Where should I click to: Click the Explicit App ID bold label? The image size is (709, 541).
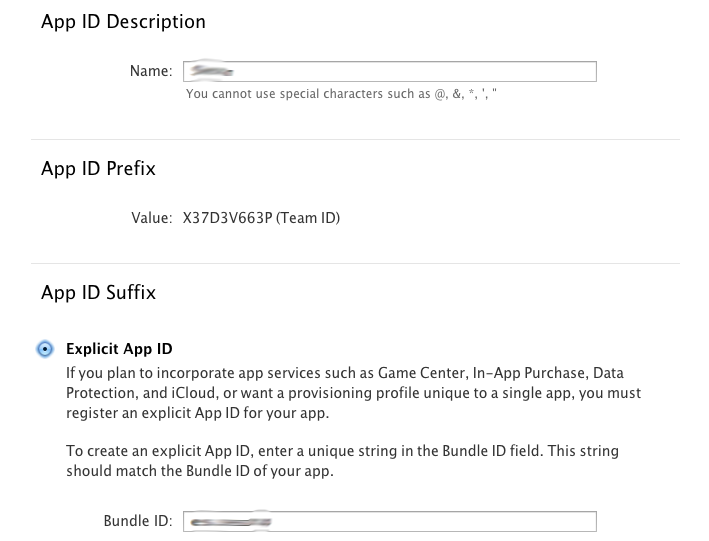pos(119,349)
